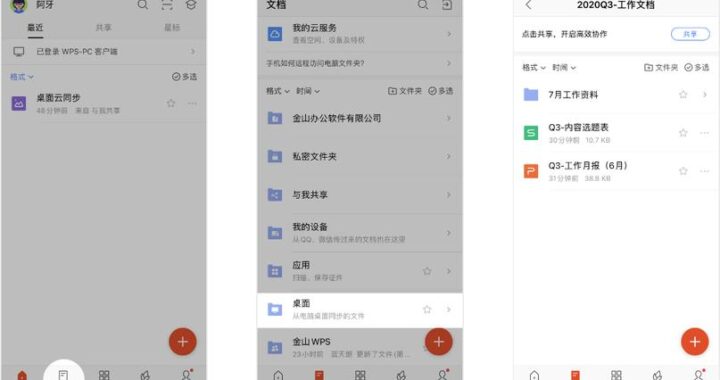The image size is (720, 380).
Task: Go back from 2020Q3-工作文档
Action: coord(529,5)
